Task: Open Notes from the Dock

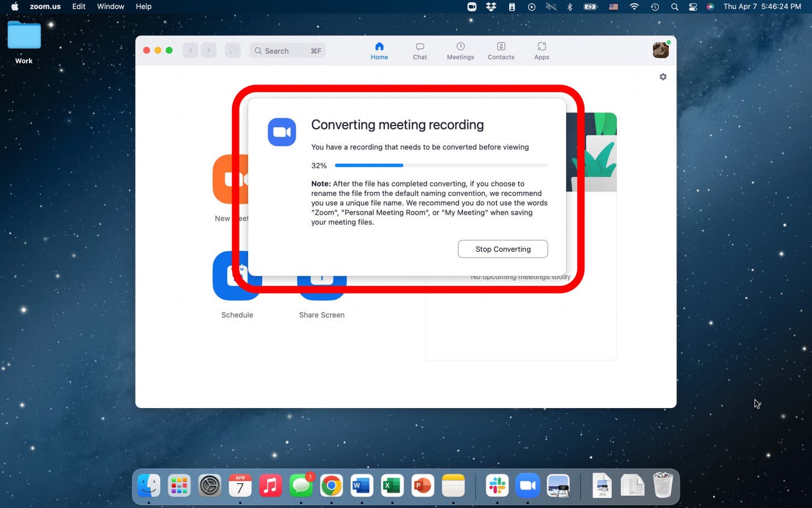Action: point(453,486)
